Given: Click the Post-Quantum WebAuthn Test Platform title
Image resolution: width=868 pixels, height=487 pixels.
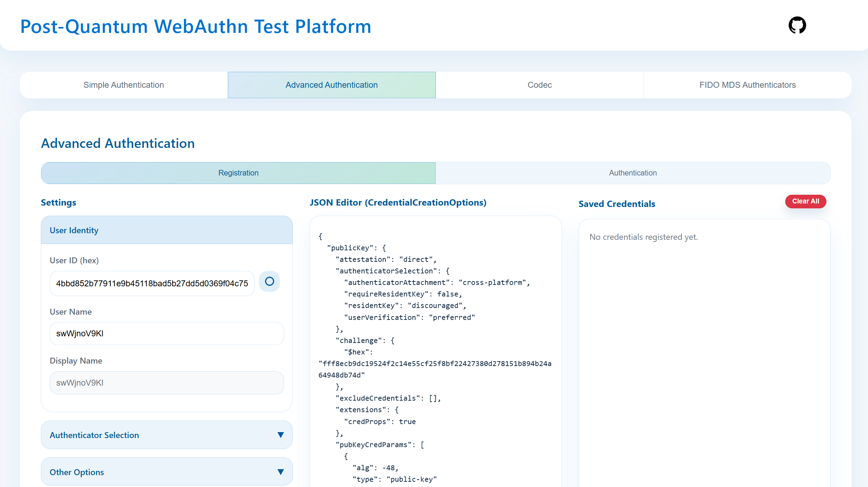Looking at the screenshot, I should 196,27.
